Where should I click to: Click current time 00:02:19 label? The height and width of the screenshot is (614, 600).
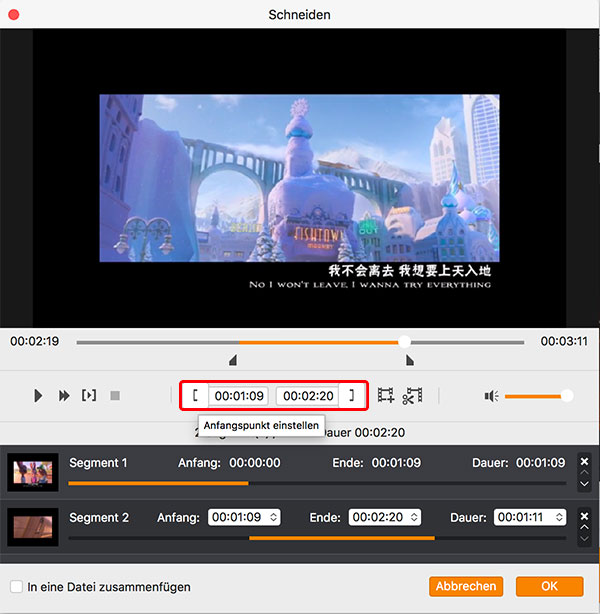tap(34, 341)
